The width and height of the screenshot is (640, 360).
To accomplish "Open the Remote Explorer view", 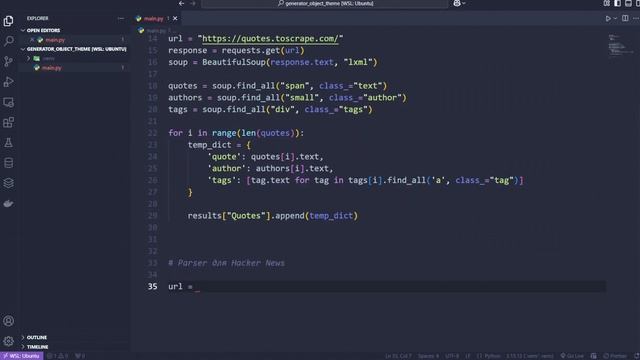I will click(9, 102).
